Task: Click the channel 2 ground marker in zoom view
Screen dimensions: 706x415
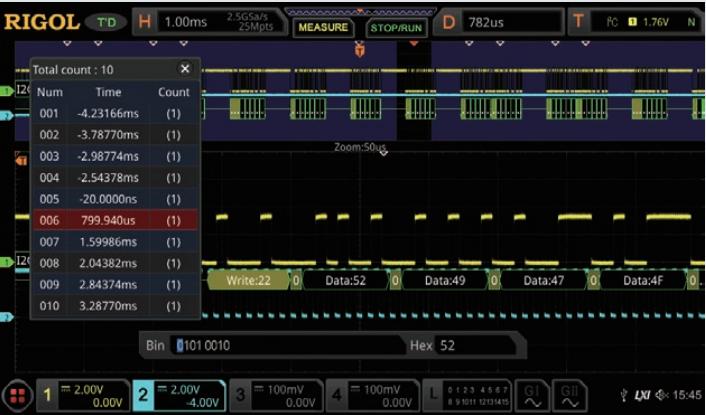Action: [x=6, y=317]
